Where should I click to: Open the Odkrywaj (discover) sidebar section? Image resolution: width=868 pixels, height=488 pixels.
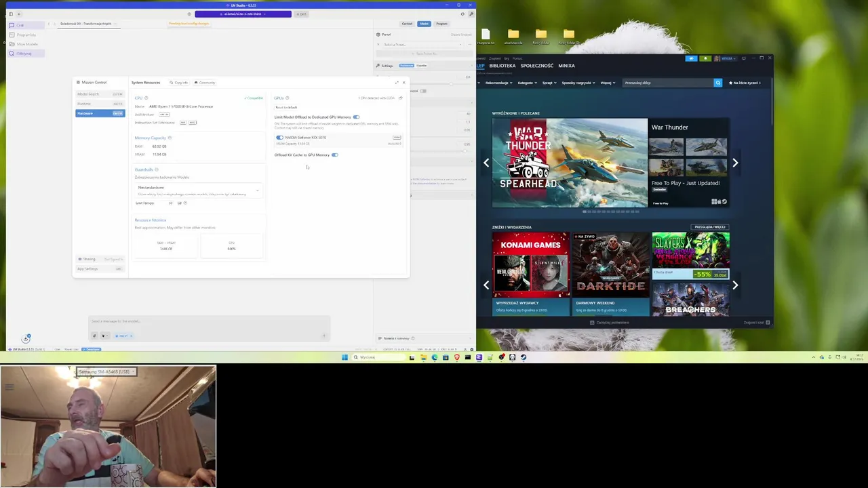(25, 54)
